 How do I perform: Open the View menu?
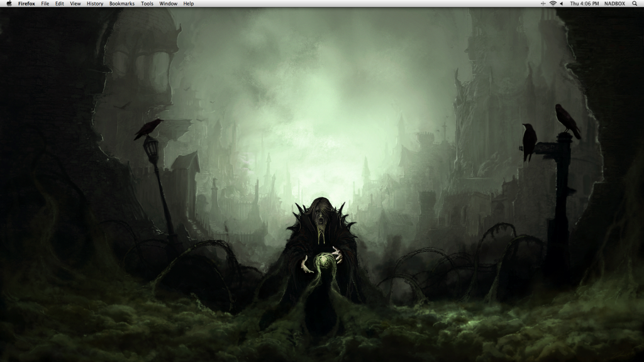75,4
